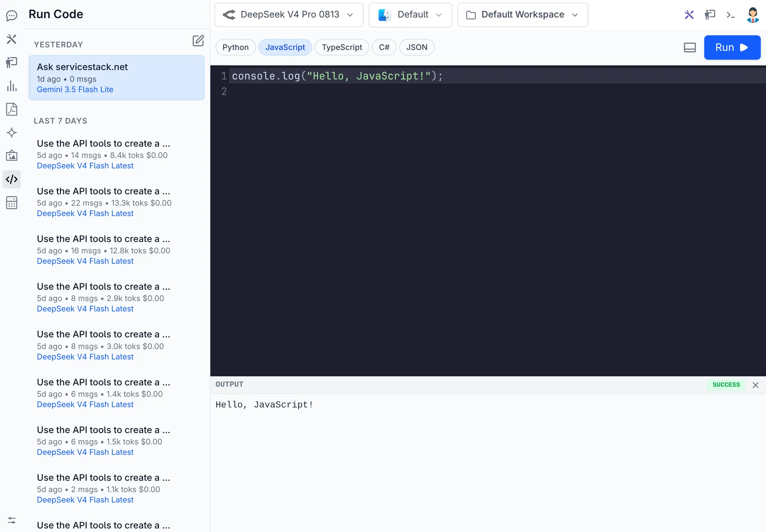Select the JavaScript language tab
Image resolution: width=766 pixels, height=532 pixels.
coord(285,47)
